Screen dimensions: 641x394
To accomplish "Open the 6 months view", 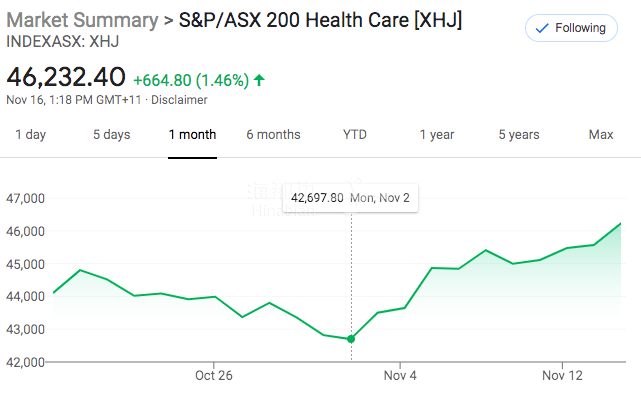I will [x=273, y=134].
